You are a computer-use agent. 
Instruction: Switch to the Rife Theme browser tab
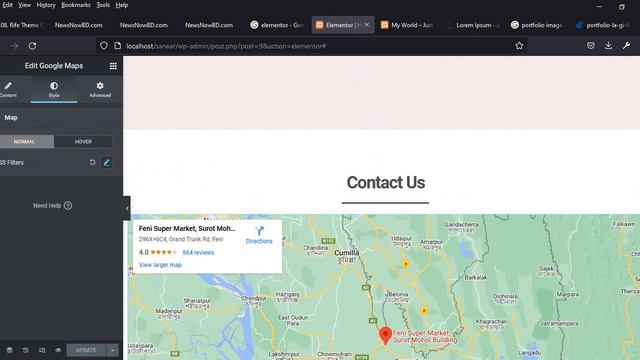(22, 25)
